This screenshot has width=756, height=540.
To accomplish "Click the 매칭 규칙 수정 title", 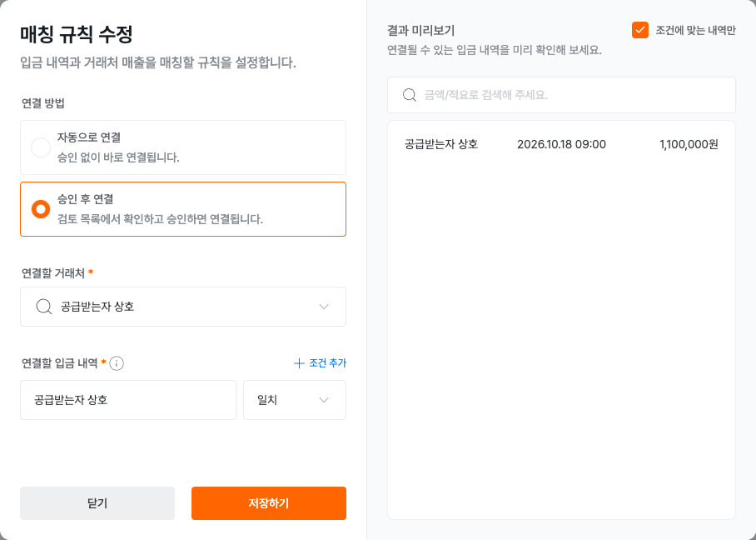I will pos(77,34).
